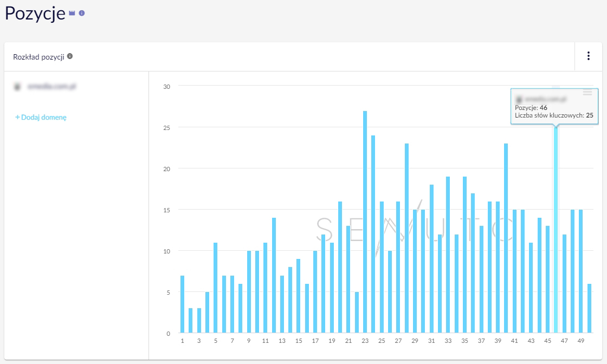
Task: Click the bar at position 40
Action: (506, 238)
